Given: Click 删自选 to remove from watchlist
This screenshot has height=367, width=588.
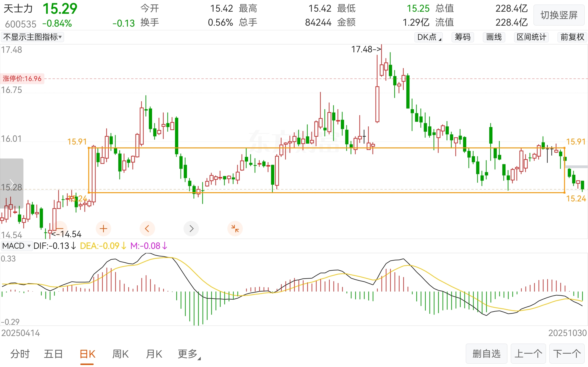Looking at the screenshot, I should click(486, 353).
